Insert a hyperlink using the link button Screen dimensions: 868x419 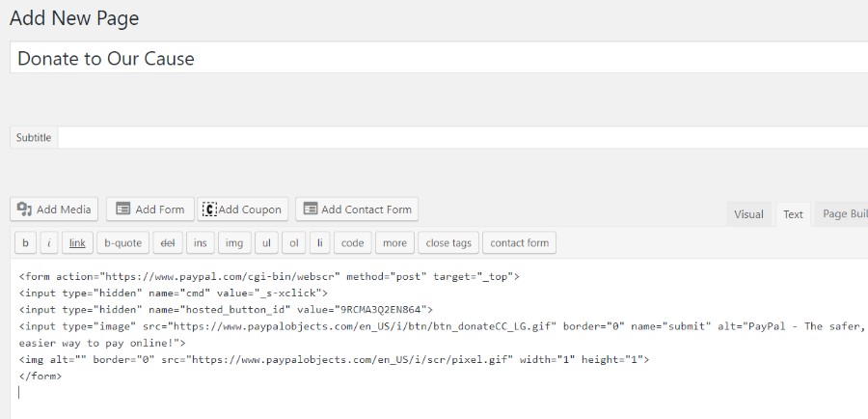click(x=77, y=243)
